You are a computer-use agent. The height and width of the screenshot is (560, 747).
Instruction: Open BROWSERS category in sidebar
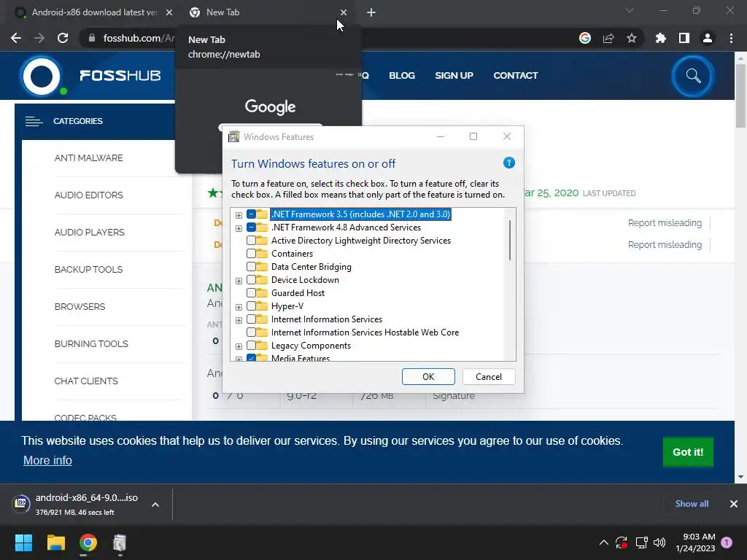pyautogui.click(x=80, y=307)
